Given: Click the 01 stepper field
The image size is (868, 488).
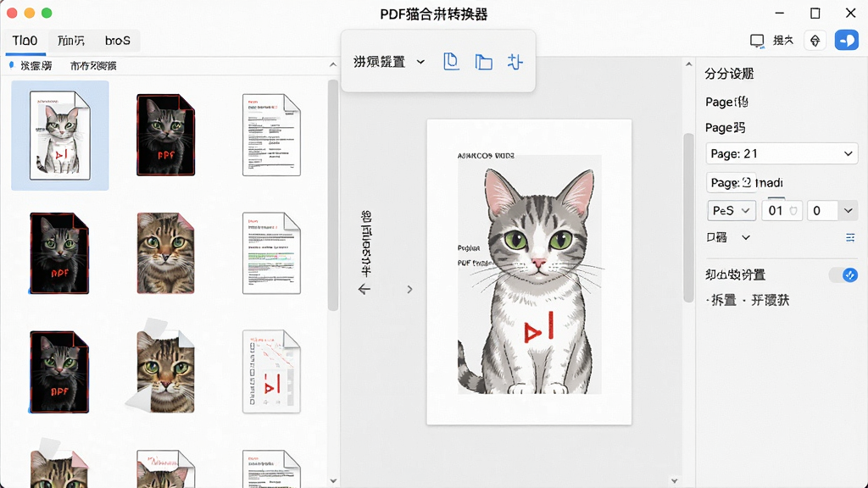Looking at the screenshot, I should (x=782, y=211).
